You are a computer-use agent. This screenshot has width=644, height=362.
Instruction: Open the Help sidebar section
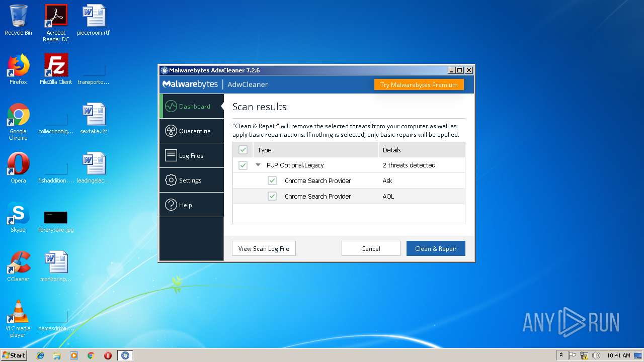click(192, 205)
